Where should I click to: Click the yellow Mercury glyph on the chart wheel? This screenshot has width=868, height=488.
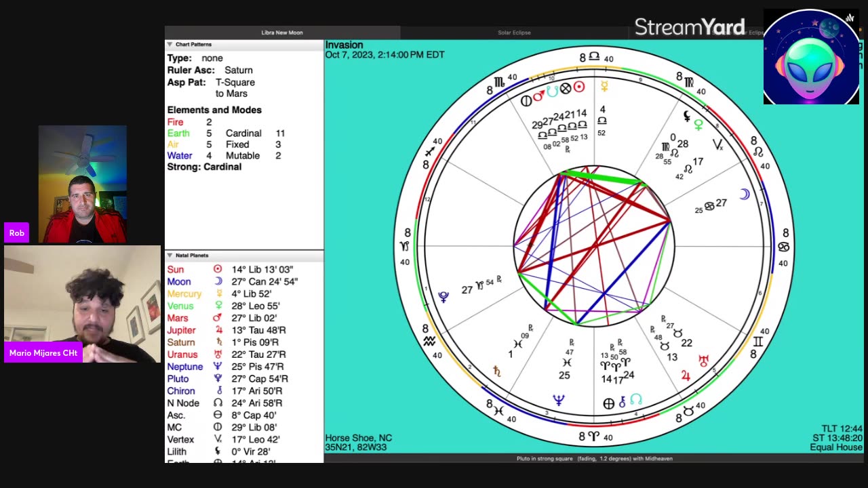point(604,87)
